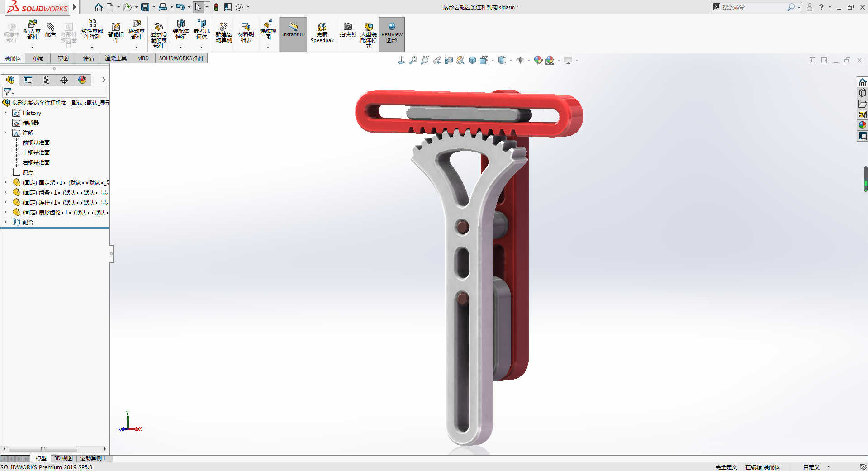Screen dimensions: 868x471
Task: Click the New document icon
Action: point(110,7)
